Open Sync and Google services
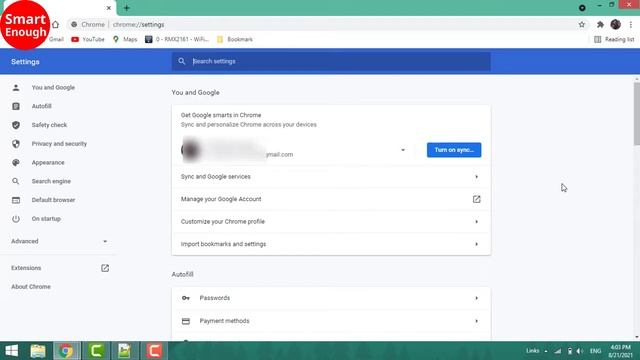 click(x=331, y=177)
